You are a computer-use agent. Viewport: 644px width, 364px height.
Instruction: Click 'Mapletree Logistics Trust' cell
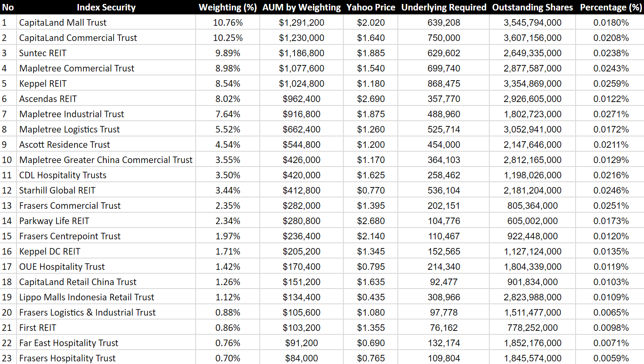106,129
